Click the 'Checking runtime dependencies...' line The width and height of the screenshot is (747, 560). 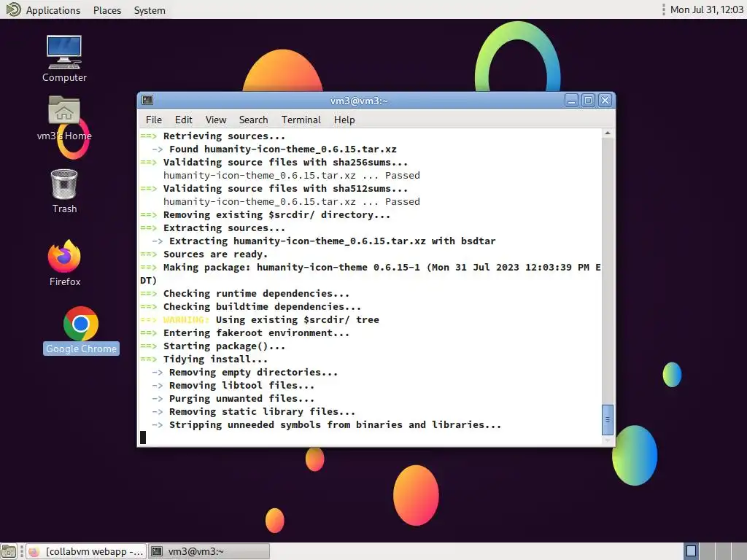(x=245, y=293)
